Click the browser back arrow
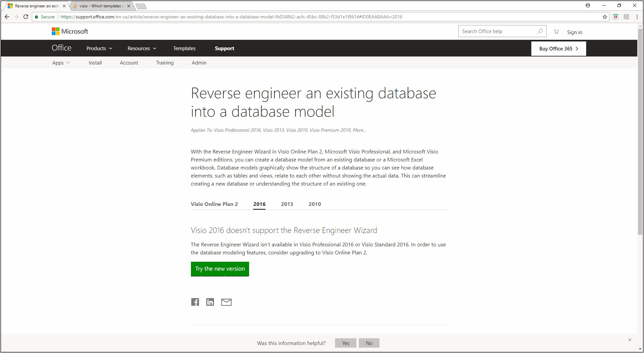 tap(7, 17)
